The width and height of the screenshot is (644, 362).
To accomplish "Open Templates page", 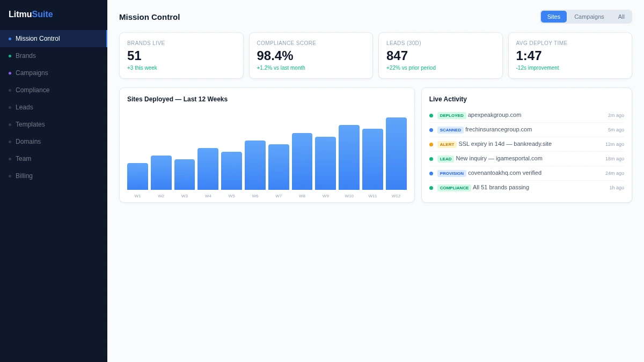I will 54,124.
